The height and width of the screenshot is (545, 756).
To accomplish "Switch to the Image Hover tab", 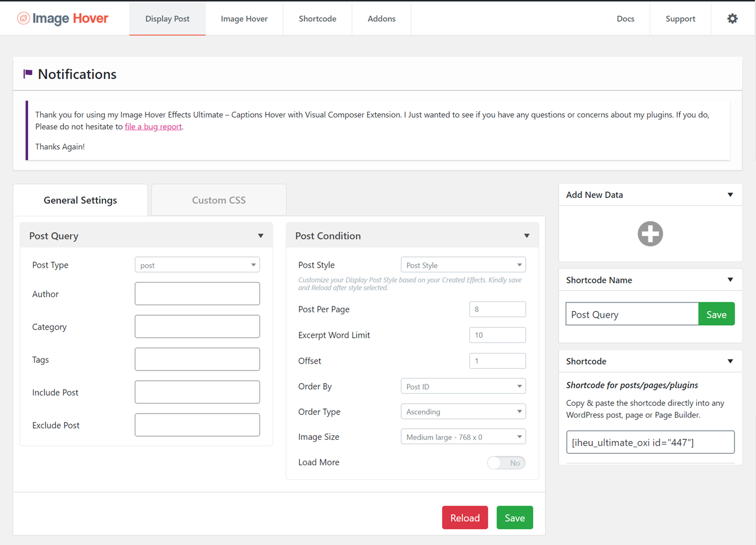I will [x=244, y=19].
